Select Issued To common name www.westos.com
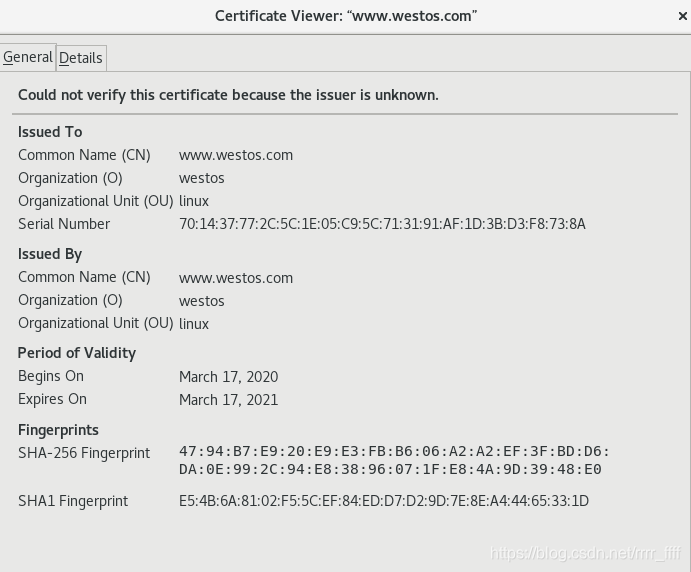This screenshot has height=572, width=691. click(x=236, y=155)
